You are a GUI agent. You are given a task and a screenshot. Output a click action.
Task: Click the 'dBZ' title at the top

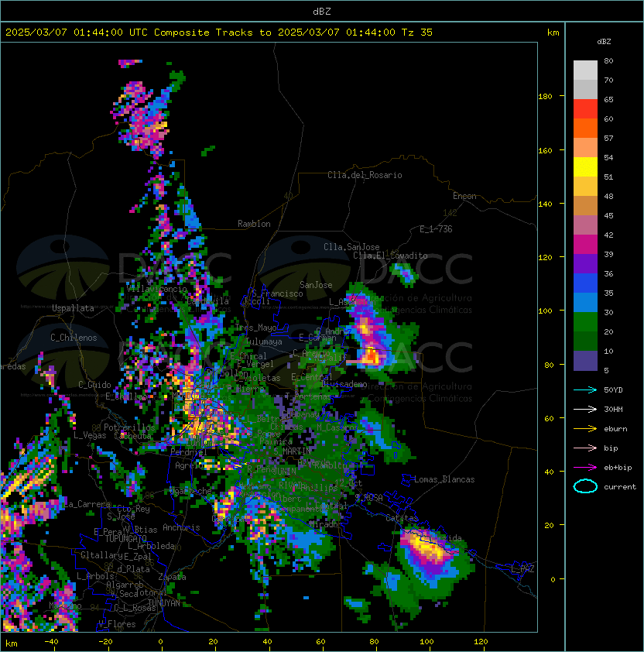click(x=322, y=12)
